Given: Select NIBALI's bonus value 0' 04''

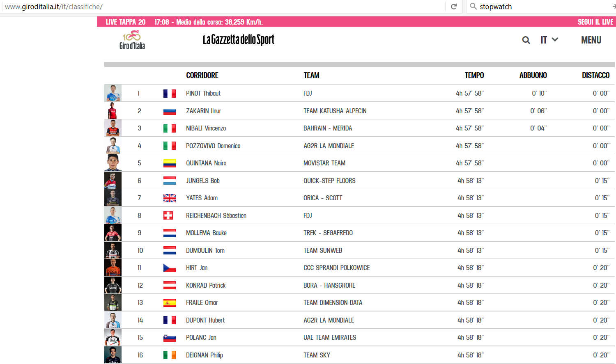Looking at the screenshot, I should coord(538,128).
